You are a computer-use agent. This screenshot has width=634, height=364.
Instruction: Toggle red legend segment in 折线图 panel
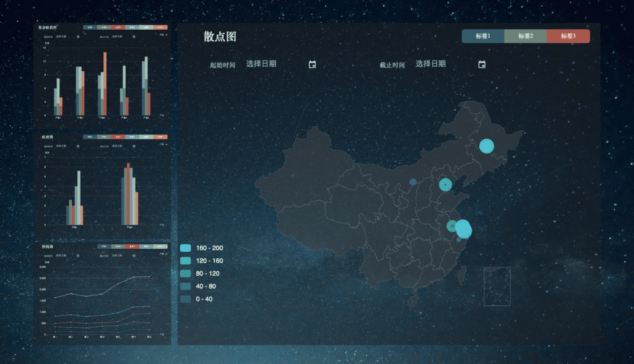[132, 246]
